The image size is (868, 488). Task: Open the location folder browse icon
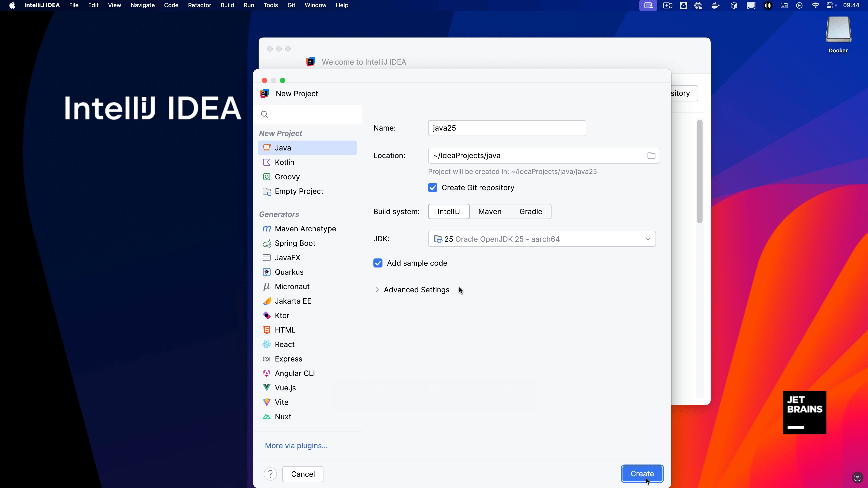click(x=651, y=156)
